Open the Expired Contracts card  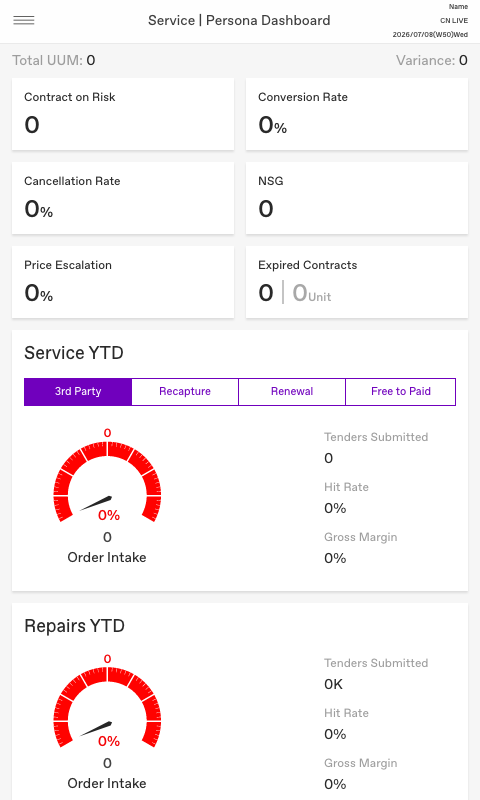357,282
